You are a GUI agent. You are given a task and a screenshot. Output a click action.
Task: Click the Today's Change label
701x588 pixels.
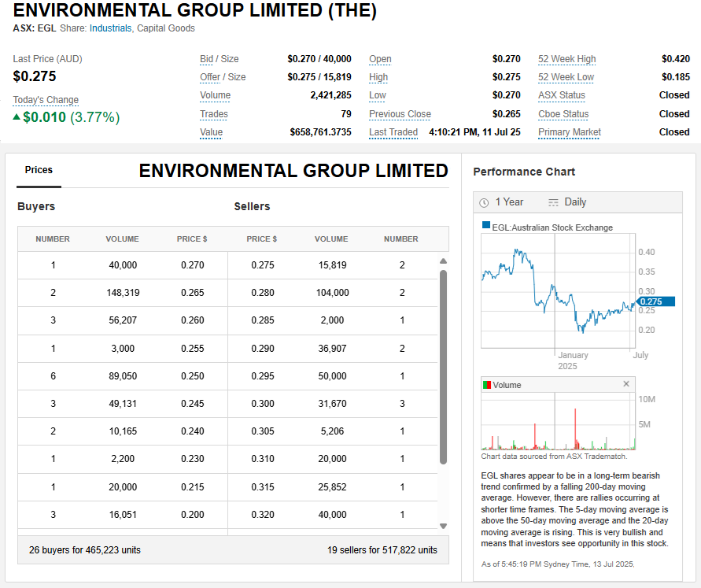46,100
